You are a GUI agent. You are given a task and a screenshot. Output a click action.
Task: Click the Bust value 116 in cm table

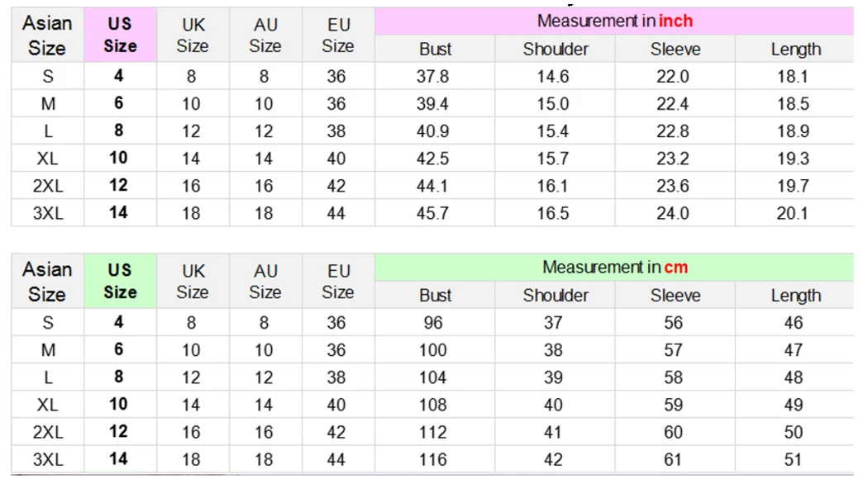coord(433,460)
